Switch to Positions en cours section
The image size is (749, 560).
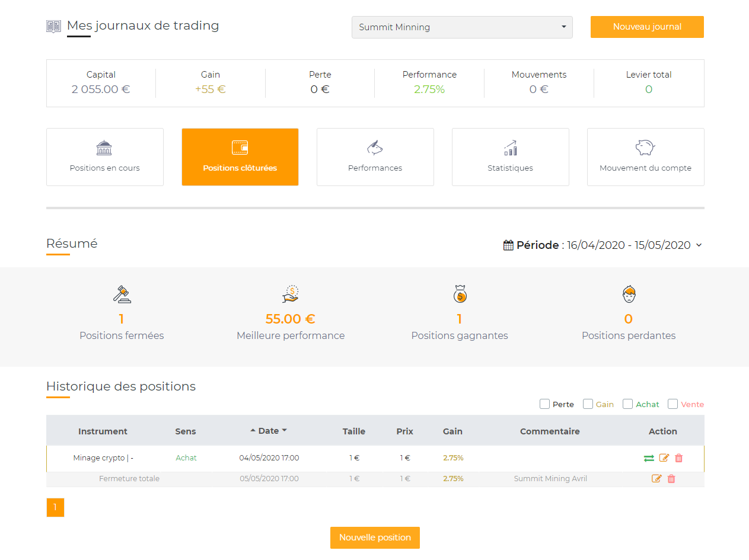104,156
